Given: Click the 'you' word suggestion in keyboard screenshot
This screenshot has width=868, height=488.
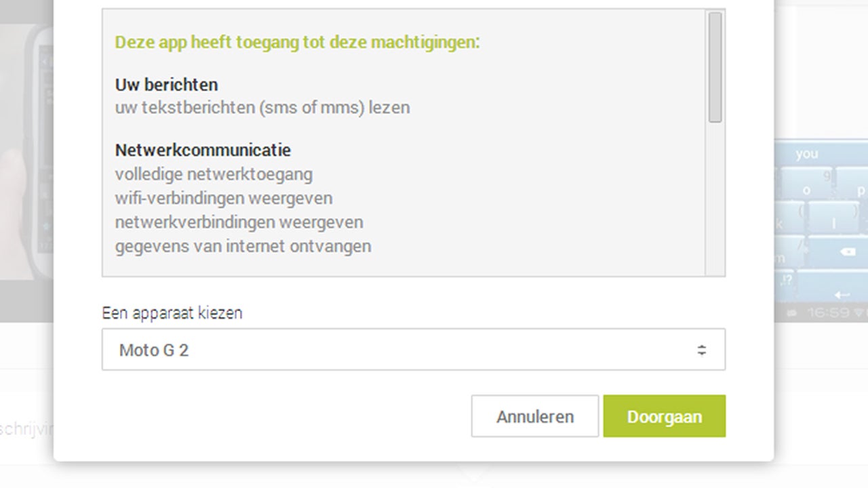Looking at the screenshot, I should (807, 154).
